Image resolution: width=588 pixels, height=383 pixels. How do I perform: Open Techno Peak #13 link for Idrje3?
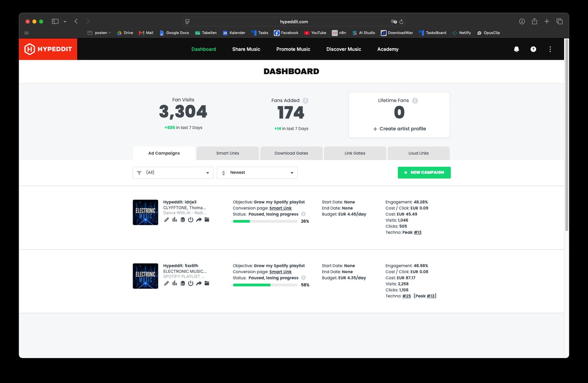417,232
